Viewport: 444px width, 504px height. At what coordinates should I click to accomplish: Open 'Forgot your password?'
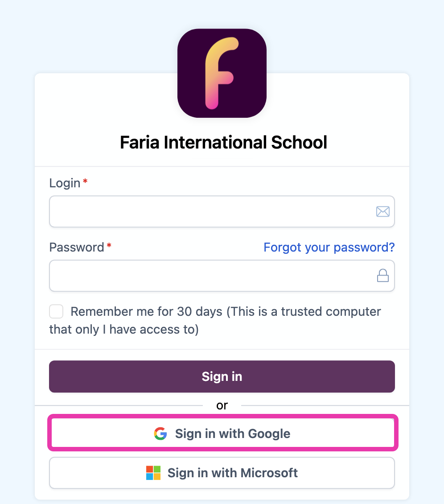pos(329,247)
